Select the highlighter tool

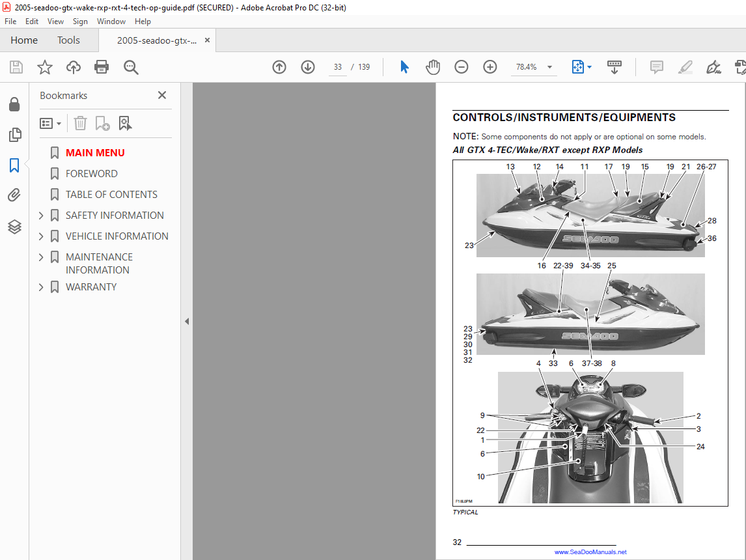(x=685, y=67)
